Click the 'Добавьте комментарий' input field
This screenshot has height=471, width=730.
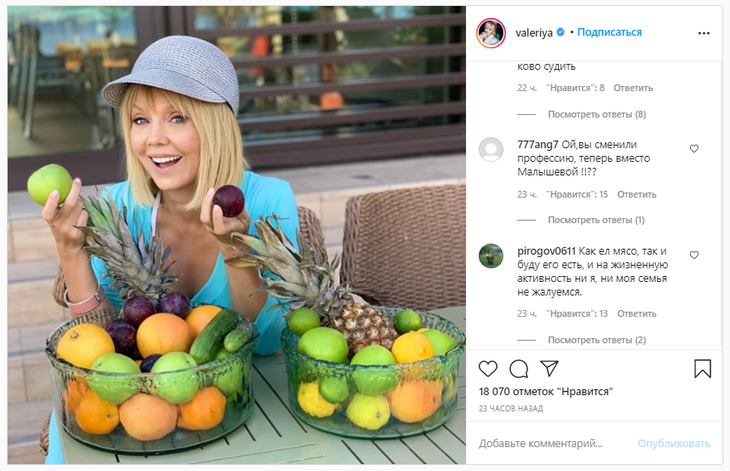tap(553, 443)
